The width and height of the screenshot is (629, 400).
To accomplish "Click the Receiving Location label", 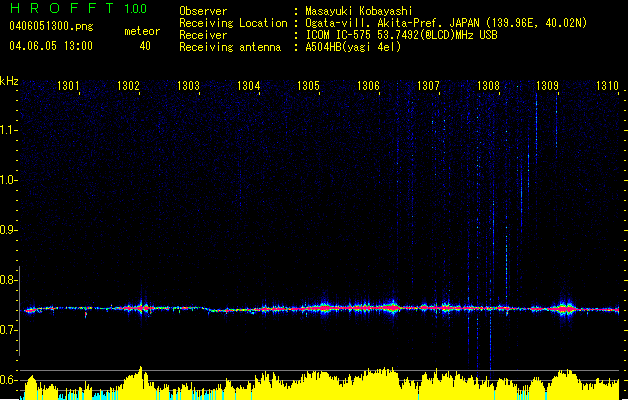I will tap(233, 23).
